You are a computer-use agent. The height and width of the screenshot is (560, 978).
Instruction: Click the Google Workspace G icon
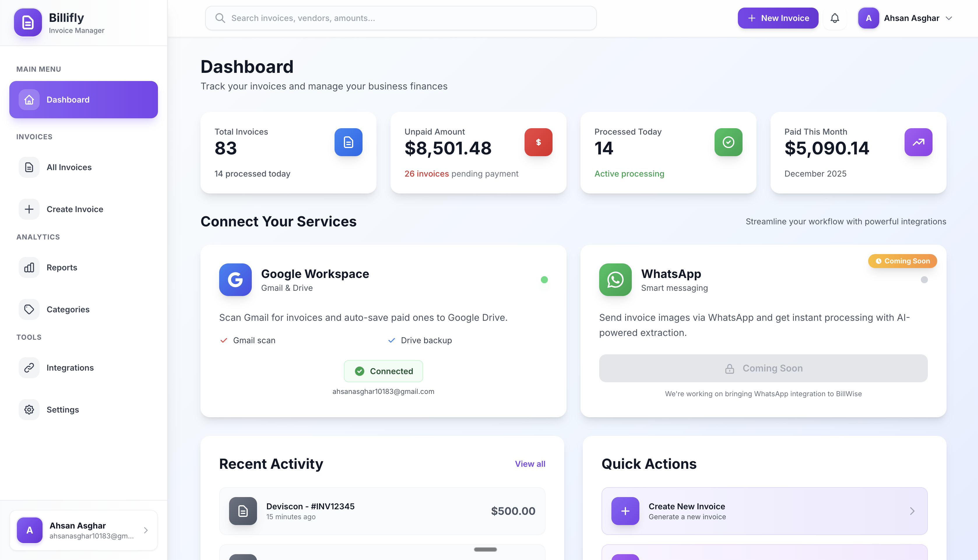pos(235,280)
